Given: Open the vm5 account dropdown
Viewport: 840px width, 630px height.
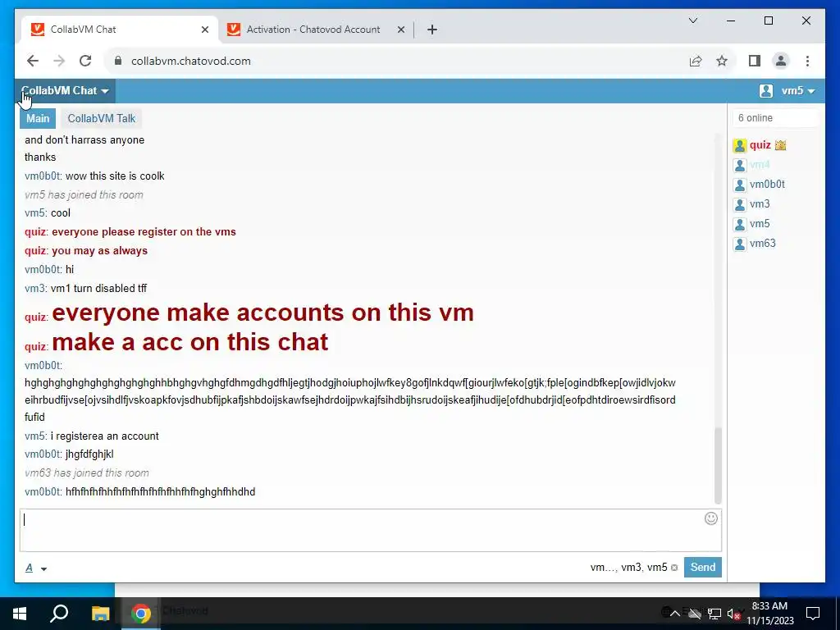Looking at the screenshot, I should (x=797, y=90).
